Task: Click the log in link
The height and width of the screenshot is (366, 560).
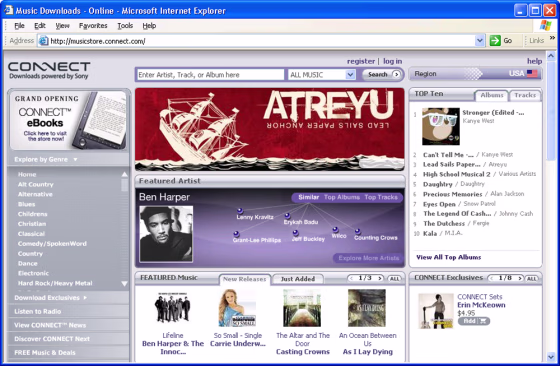Action: tap(392, 61)
